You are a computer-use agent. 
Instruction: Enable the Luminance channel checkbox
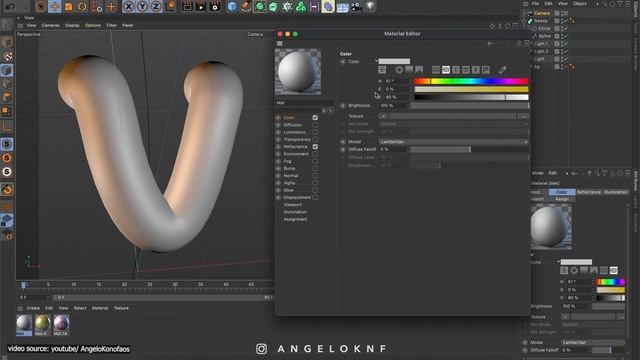coord(315,132)
